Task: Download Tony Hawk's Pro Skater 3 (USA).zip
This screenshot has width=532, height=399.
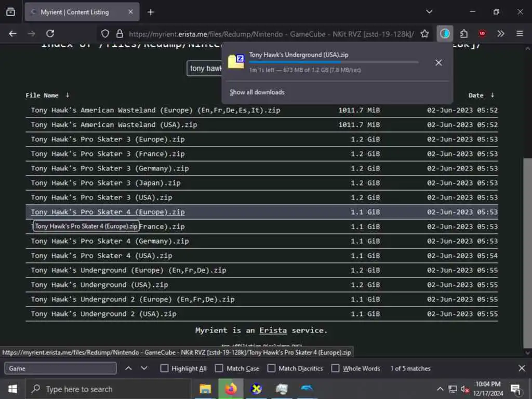Action: 101,197
